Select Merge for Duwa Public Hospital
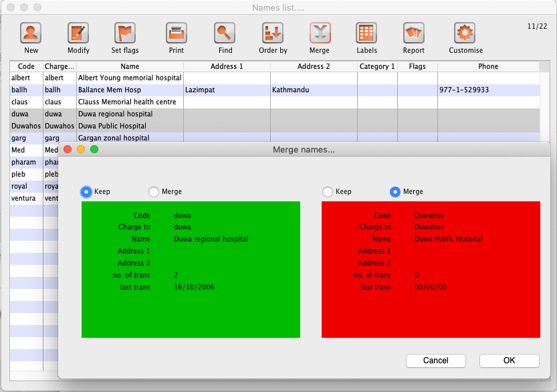This screenshot has height=392, width=557. [395, 192]
